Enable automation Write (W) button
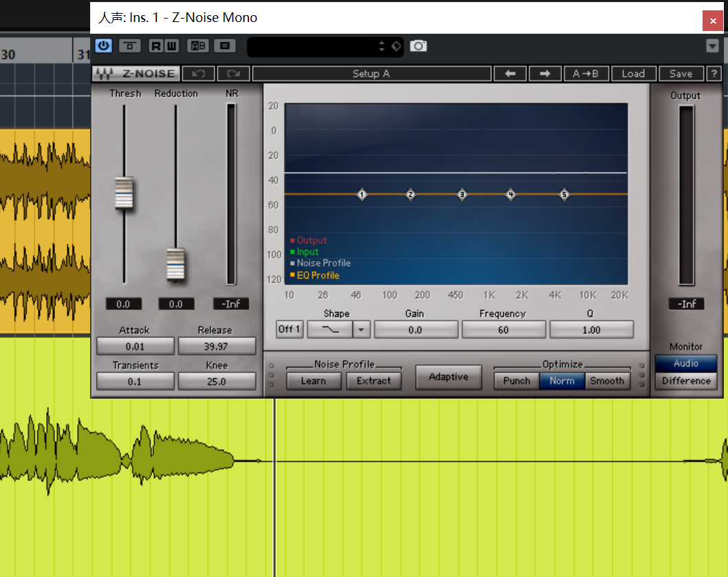The image size is (728, 577). pos(172,46)
